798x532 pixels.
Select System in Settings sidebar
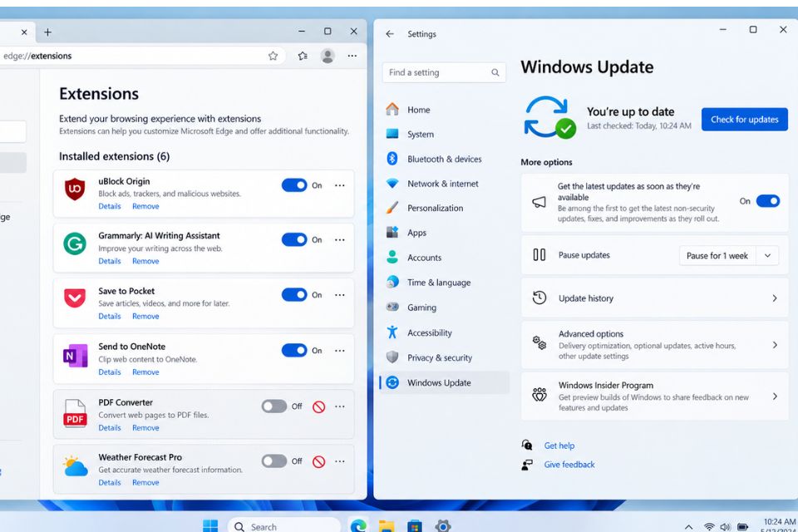[x=445, y=135]
